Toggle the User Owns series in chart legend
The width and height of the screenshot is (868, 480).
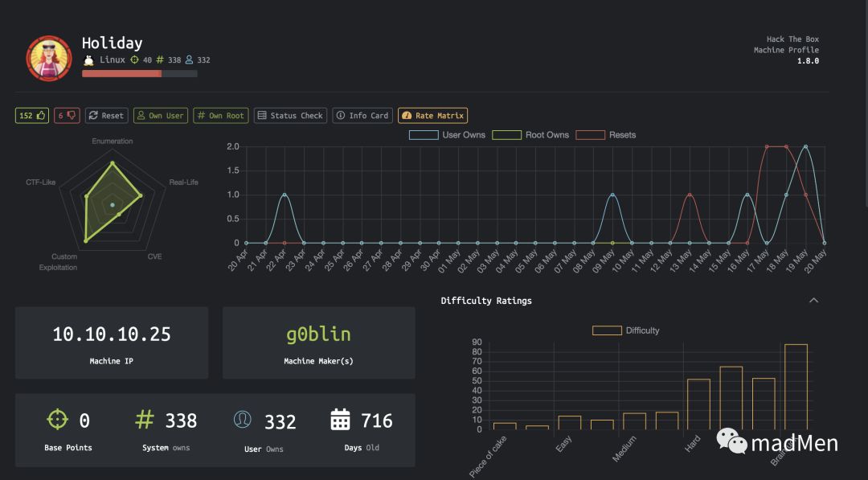tap(447, 135)
